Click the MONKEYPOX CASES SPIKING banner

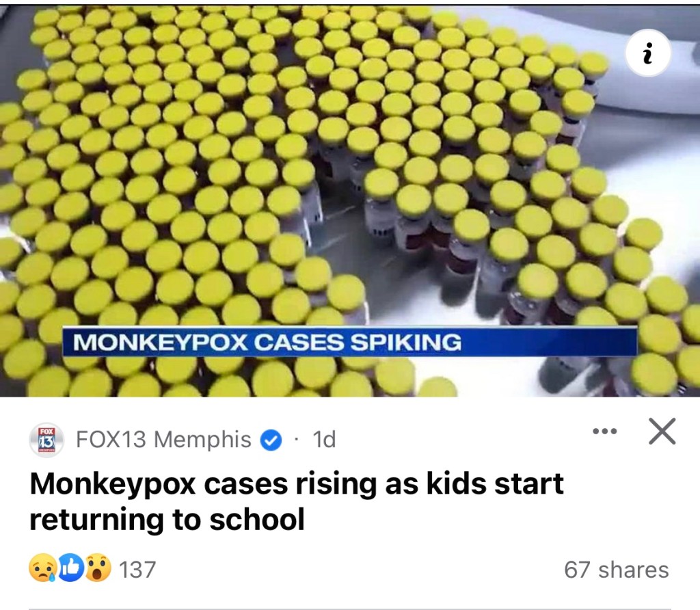(349, 342)
